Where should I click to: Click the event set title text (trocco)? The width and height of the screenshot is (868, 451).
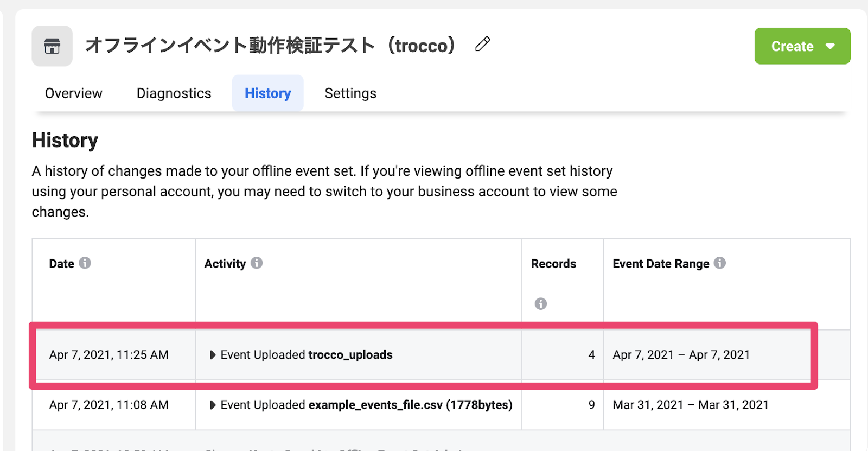(x=271, y=45)
